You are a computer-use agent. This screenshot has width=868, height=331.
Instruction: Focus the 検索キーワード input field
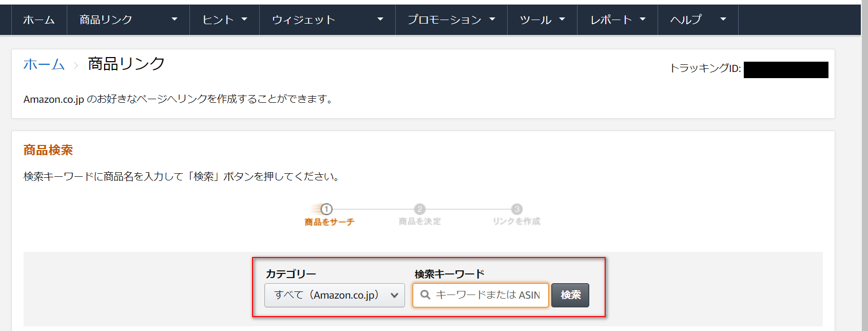click(488, 295)
